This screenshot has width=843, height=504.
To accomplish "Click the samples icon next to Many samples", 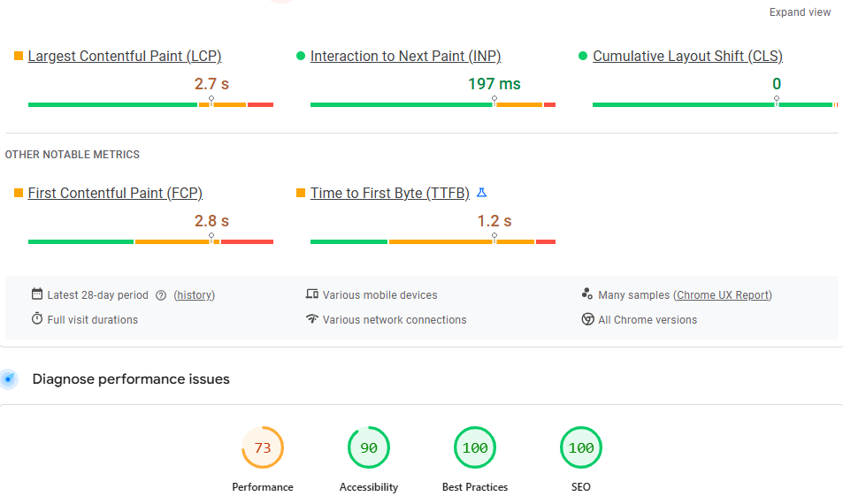I will 587,294.
